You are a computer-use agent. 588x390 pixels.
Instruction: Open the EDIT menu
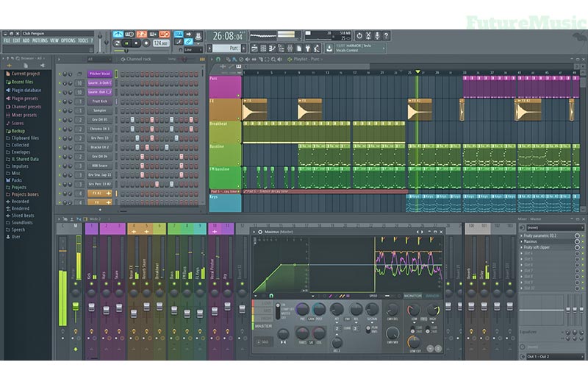click(x=16, y=40)
